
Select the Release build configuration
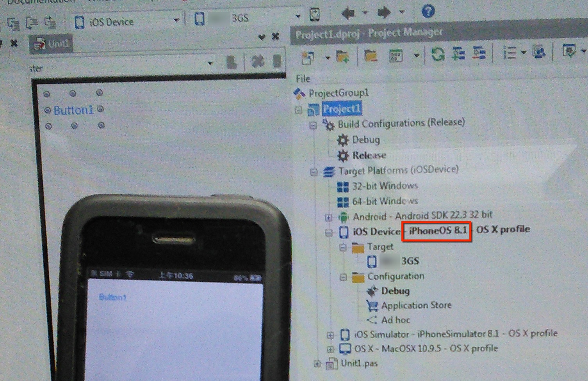pyautogui.click(x=369, y=155)
